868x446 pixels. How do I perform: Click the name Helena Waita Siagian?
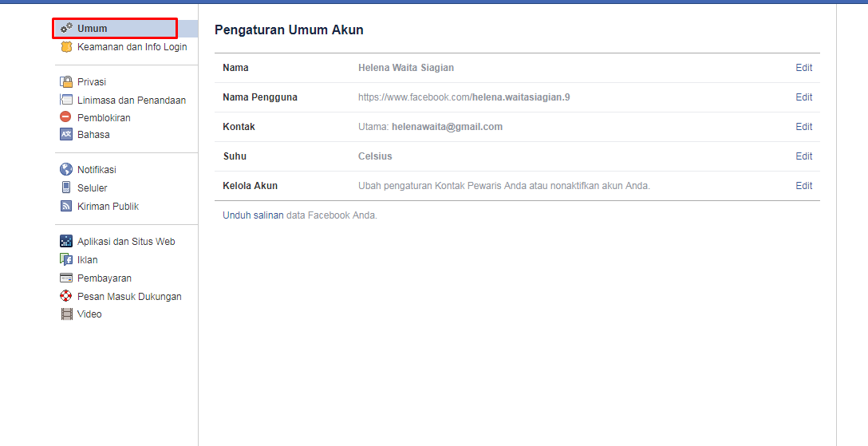(x=406, y=68)
